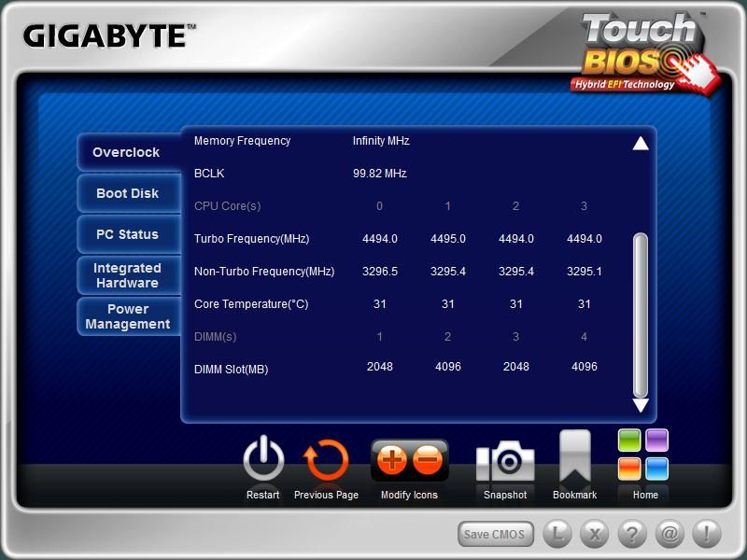The height and width of the screenshot is (560, 747).
Task: Click the Save CMOS button
Action: [x=496, y=534]
